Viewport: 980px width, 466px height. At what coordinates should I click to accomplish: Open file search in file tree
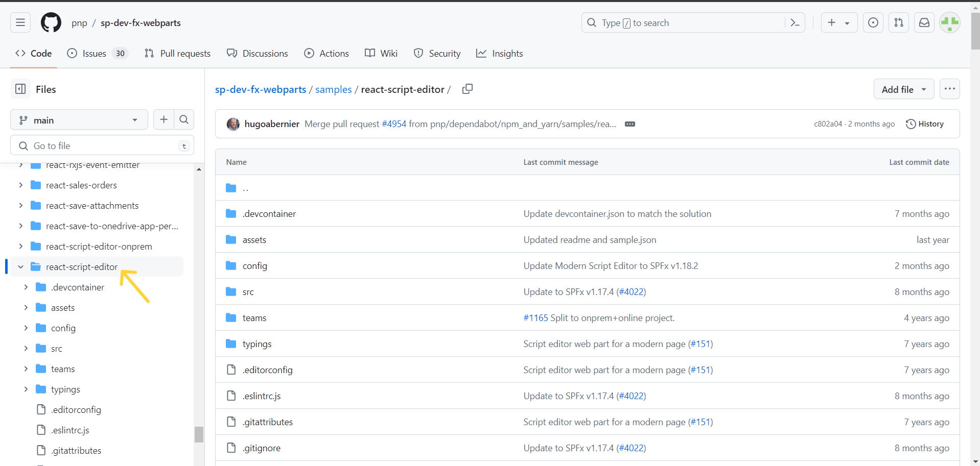[x=183, y=119]
